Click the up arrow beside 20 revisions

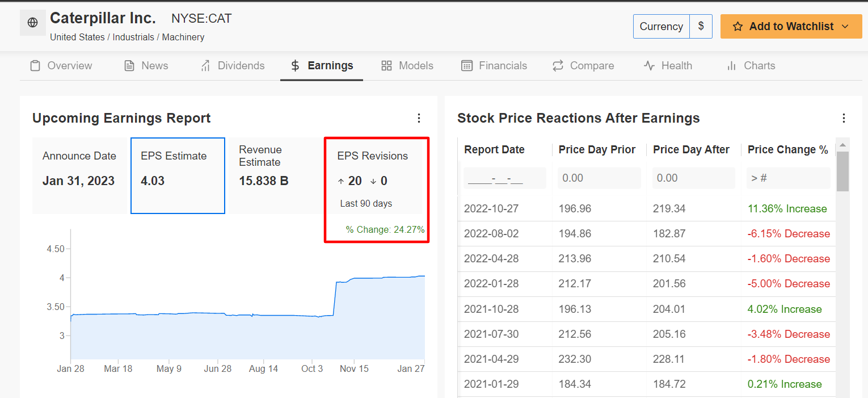341,182
